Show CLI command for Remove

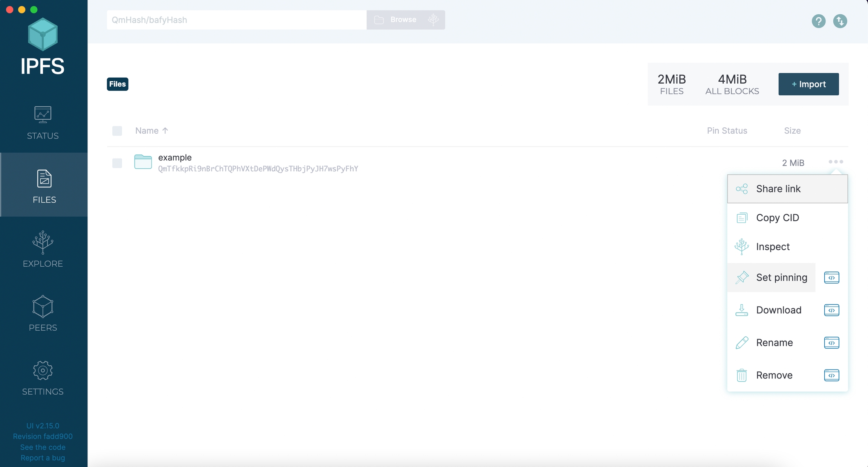(831, 375)
